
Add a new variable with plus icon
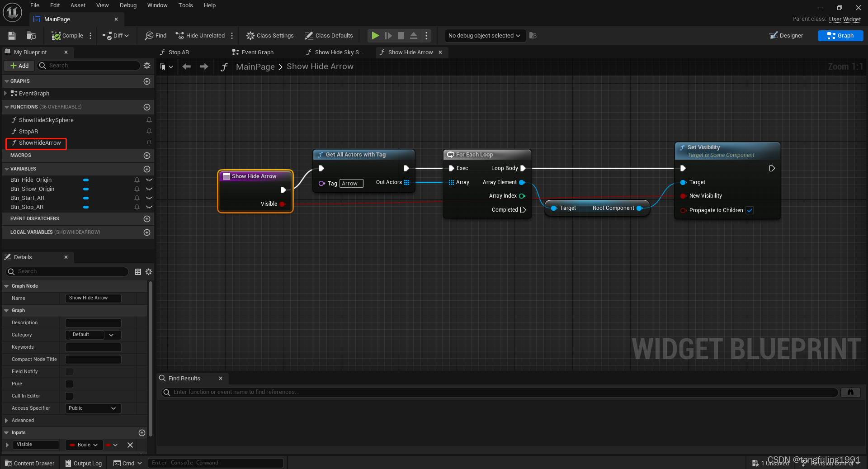coord(147,169)
